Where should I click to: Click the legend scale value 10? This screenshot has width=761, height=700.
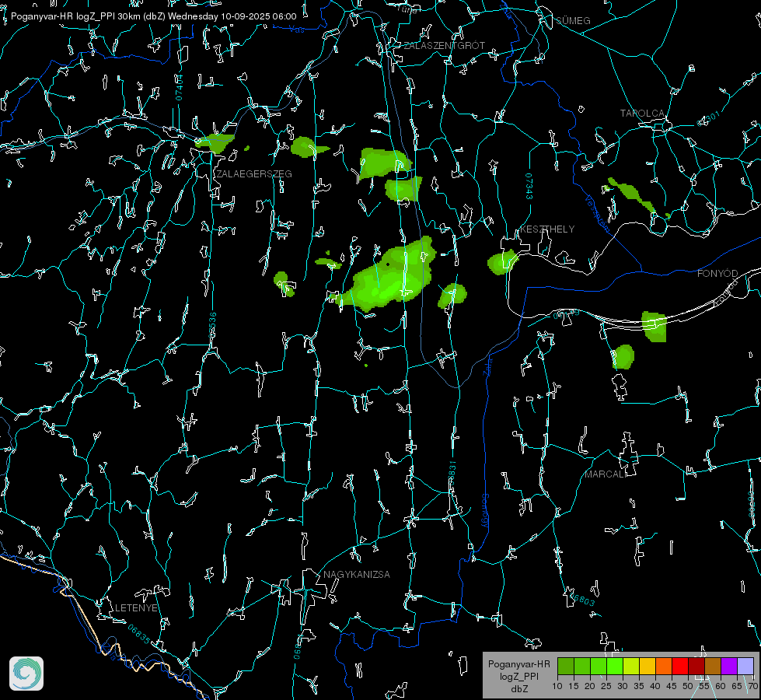(557, 686)
